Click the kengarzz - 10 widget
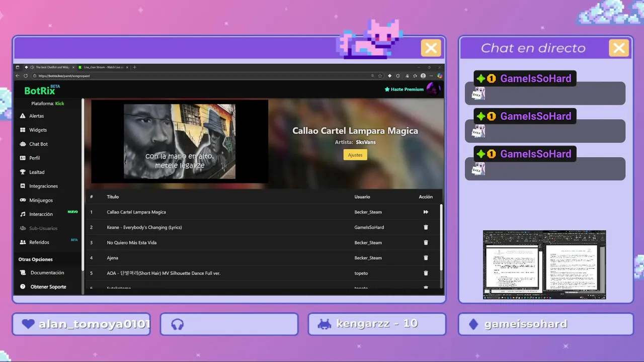 coord(377,324)
